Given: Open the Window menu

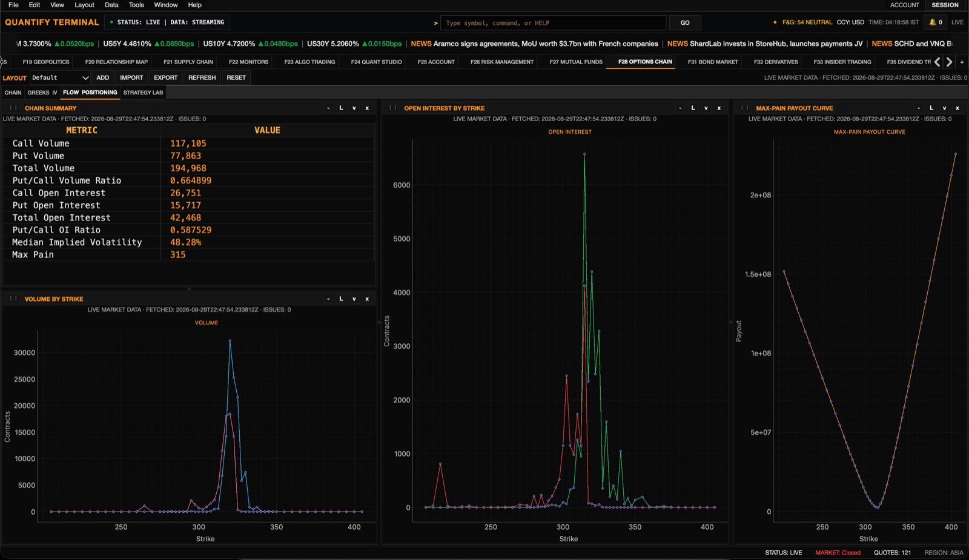Looking at the screenshot, I should (x=165, y=5).
